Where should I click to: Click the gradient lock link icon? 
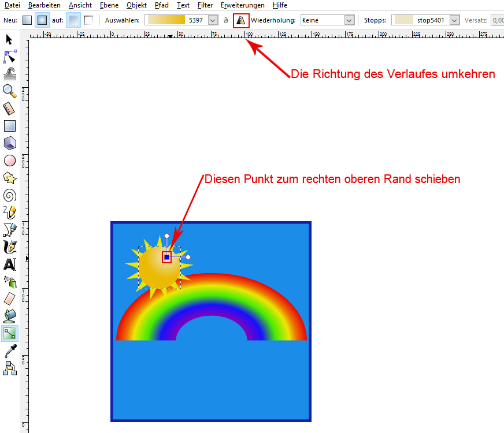pos(226,20)
